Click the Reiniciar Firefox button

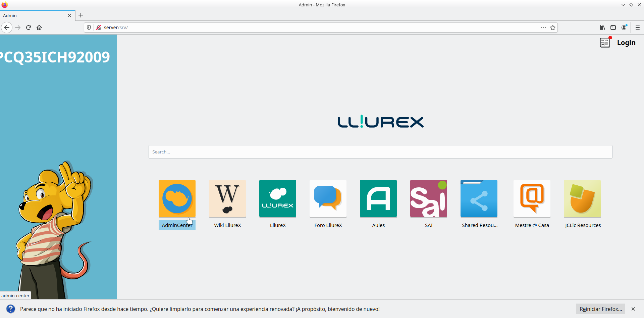point(600,309)
